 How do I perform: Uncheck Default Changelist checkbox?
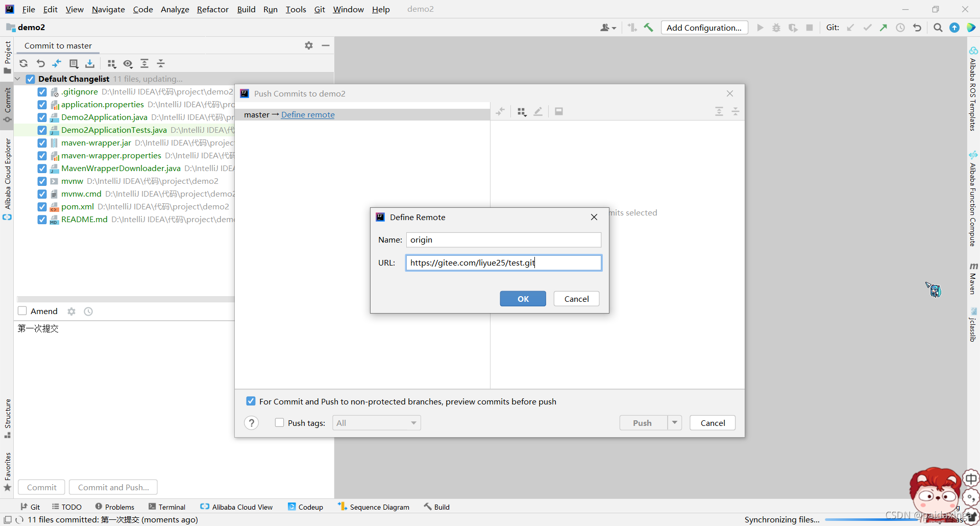click(x=31, y=79)
